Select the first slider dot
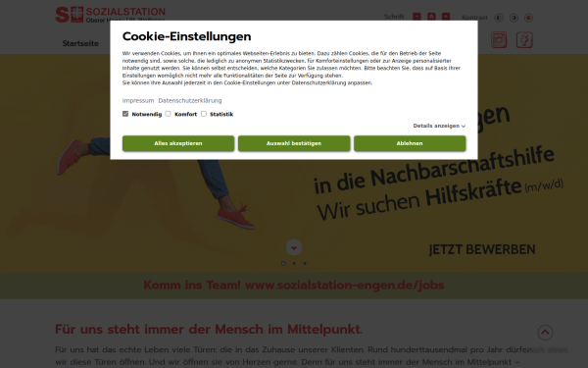Screen dimensions: 588x368 pyautogui.click(x=283, y=263)
